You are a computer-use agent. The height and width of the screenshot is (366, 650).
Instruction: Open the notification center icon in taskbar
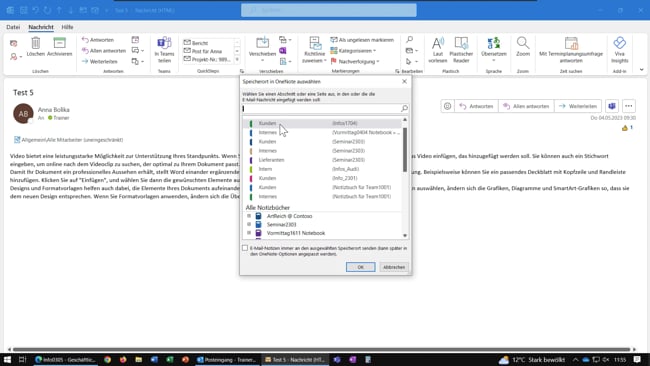click(637, 359)
